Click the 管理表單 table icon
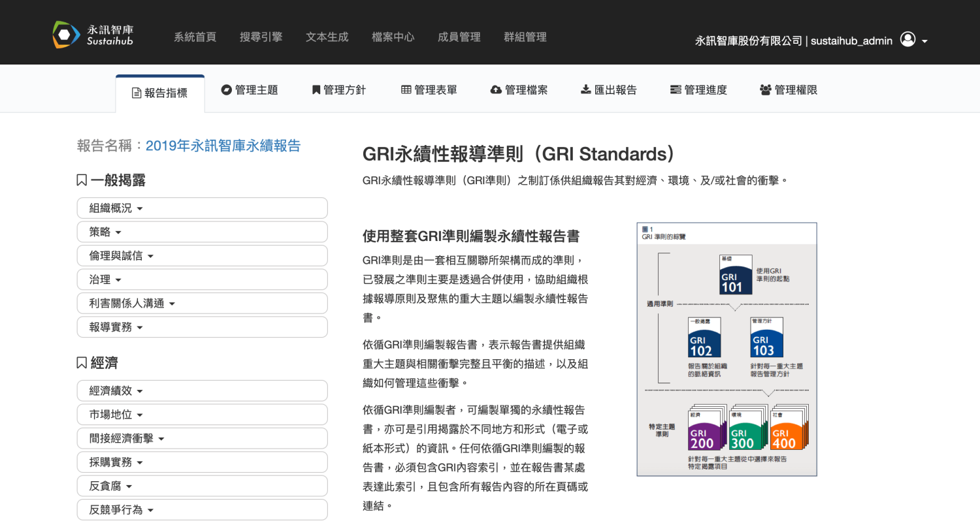 406,90
